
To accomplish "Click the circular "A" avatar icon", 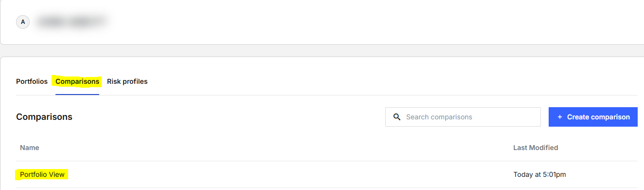I will pos(23,22).
